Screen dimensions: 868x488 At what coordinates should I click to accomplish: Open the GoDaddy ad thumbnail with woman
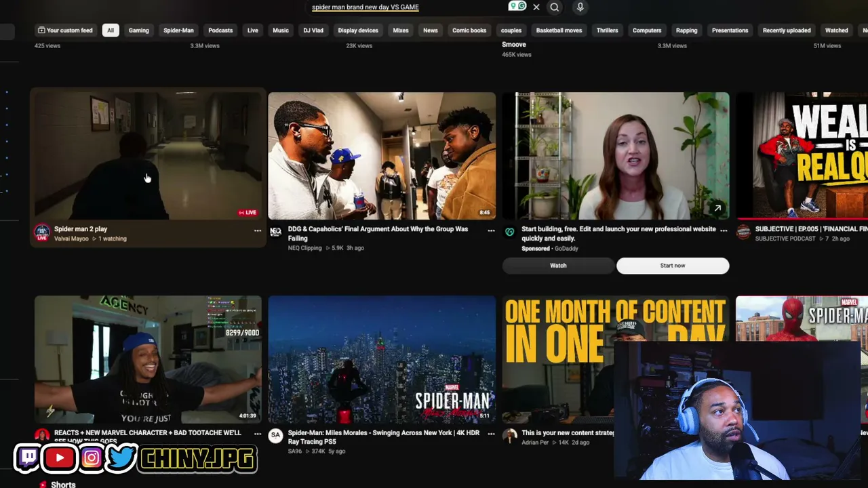(616, 156)
